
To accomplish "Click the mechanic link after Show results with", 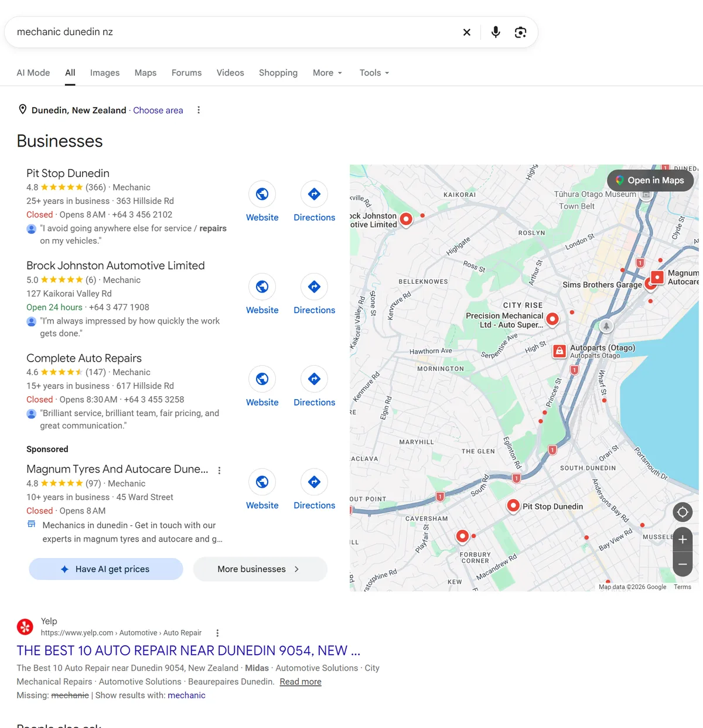I will [186, 695].
